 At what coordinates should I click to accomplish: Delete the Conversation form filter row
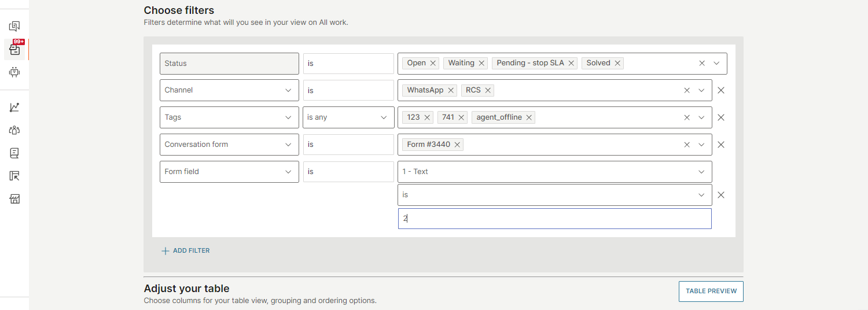tap(721, 145)
